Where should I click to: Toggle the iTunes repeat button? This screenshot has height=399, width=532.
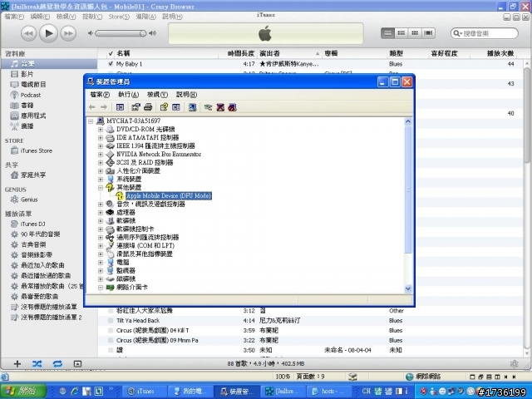57,364
